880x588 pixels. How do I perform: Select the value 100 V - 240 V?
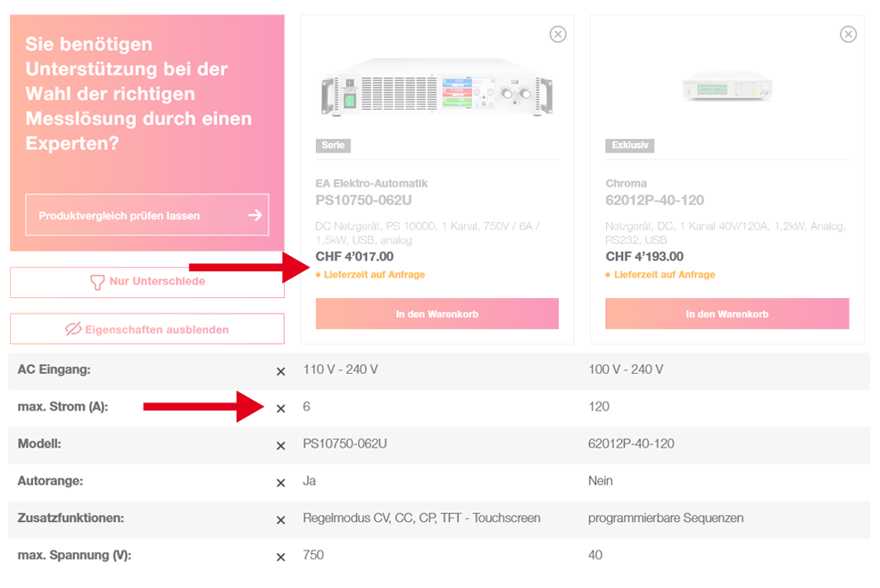pos(626,369)
